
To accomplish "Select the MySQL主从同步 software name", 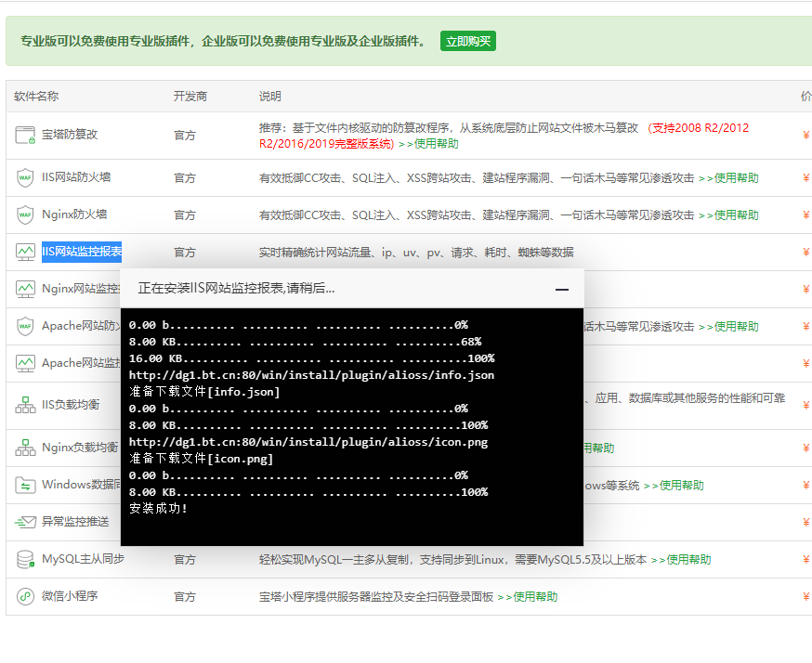I will coord(83,559).
